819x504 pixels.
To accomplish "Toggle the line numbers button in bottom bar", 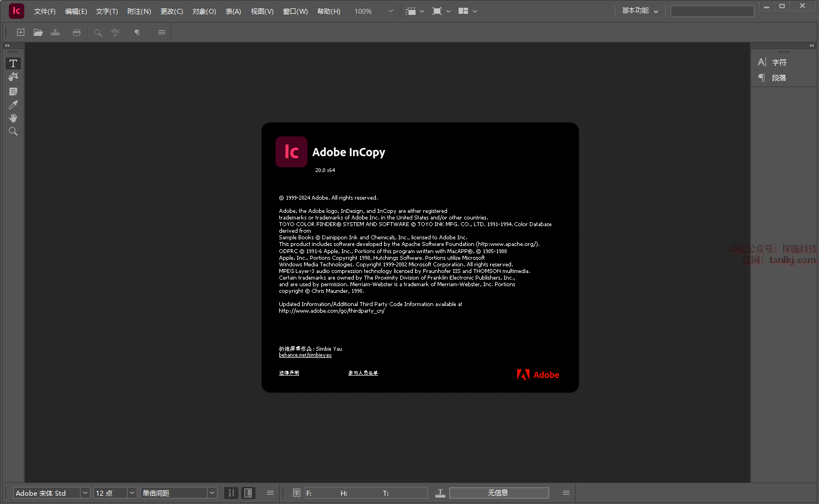I will 231,493.
